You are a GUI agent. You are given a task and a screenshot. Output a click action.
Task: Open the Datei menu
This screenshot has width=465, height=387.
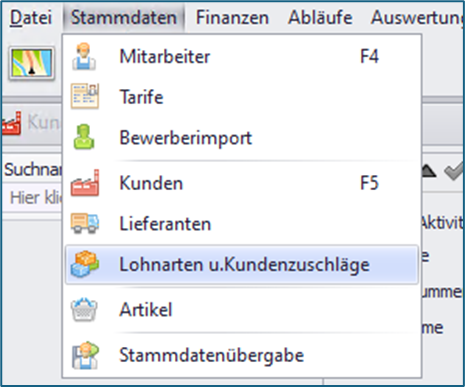[x=31, y=18]
